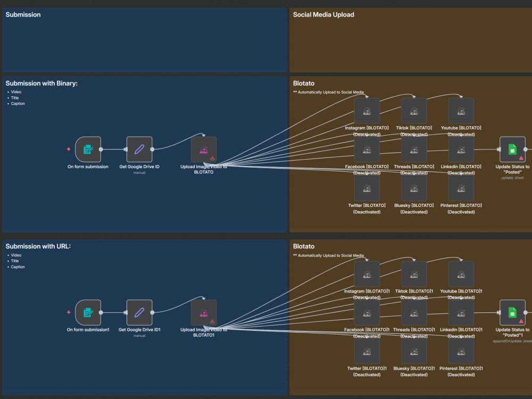The width and height of the screenshot is (532, 399).
Task: Click the "update: sheet" subtitle text
Action: 512,178
